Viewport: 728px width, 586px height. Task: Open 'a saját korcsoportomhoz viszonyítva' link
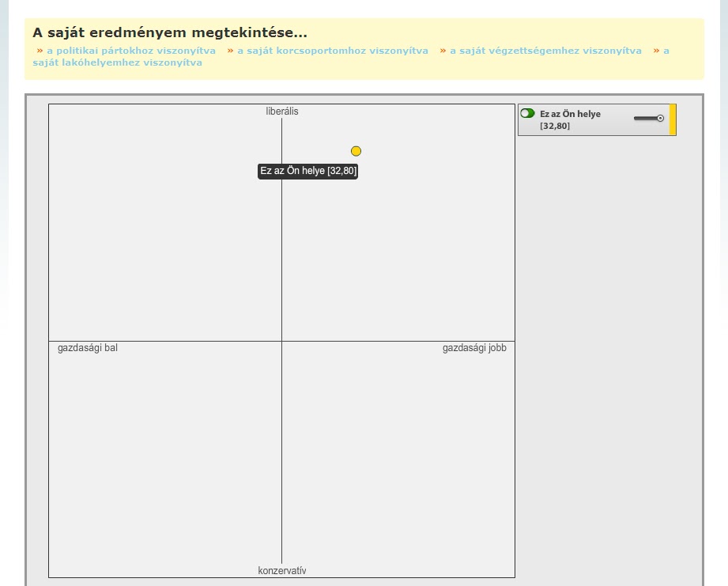click(x=333, y=51)
